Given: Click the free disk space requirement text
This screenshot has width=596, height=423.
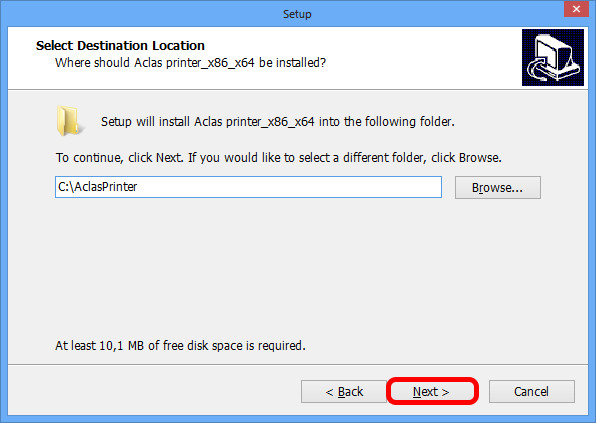Looking at the screenshot, I should [180, 345].
